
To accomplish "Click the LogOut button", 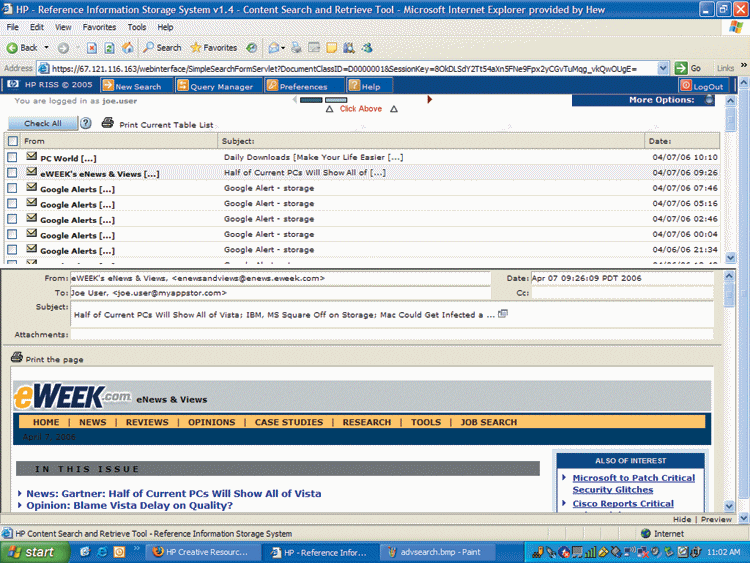I will pyautogui.click(x=702, y=86).
